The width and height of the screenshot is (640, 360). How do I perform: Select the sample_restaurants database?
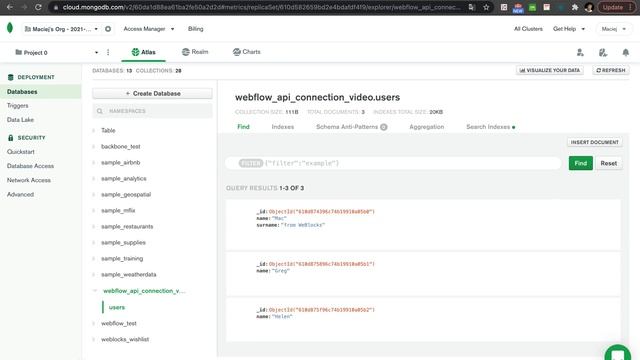pyautogui.click(x=127, y=227)
